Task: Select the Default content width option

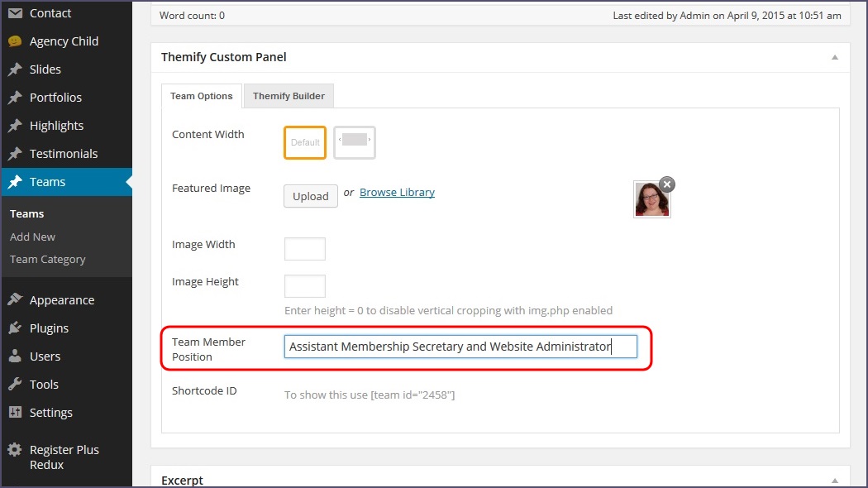Action: point(304,142)
